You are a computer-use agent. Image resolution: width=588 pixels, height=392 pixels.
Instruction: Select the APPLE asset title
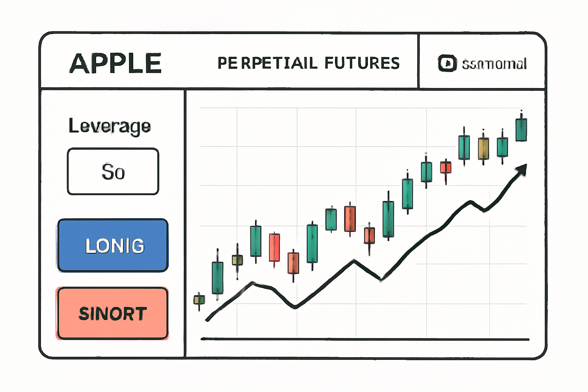[116, 63]
